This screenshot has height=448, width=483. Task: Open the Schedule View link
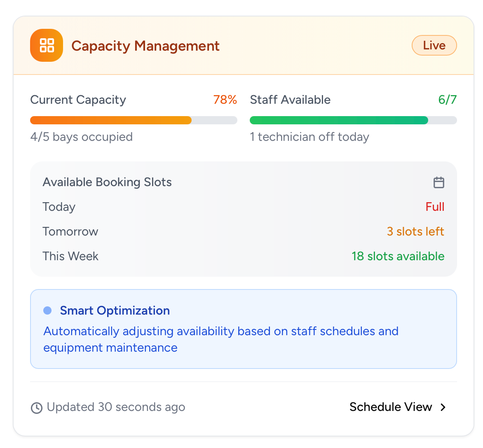tap(391, 407)
